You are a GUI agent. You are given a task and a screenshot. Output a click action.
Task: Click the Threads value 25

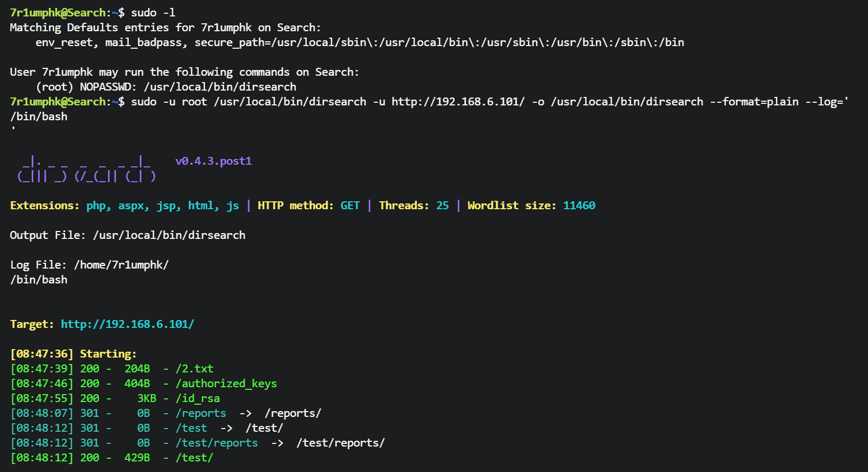click(x=442, y=206)
